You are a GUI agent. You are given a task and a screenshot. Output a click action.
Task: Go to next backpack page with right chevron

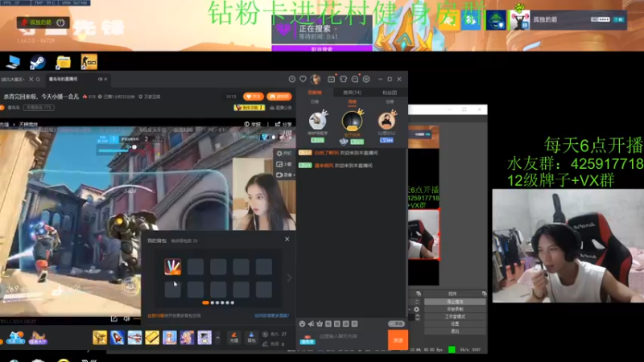tap(290, 278)
